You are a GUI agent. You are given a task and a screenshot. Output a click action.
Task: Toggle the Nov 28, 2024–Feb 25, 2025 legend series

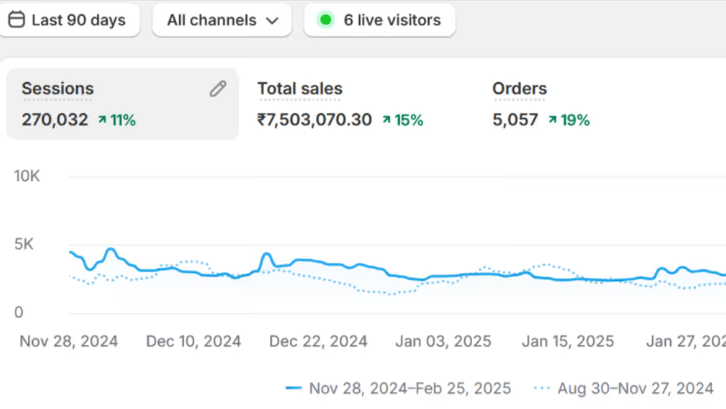[x=409, y=388]
